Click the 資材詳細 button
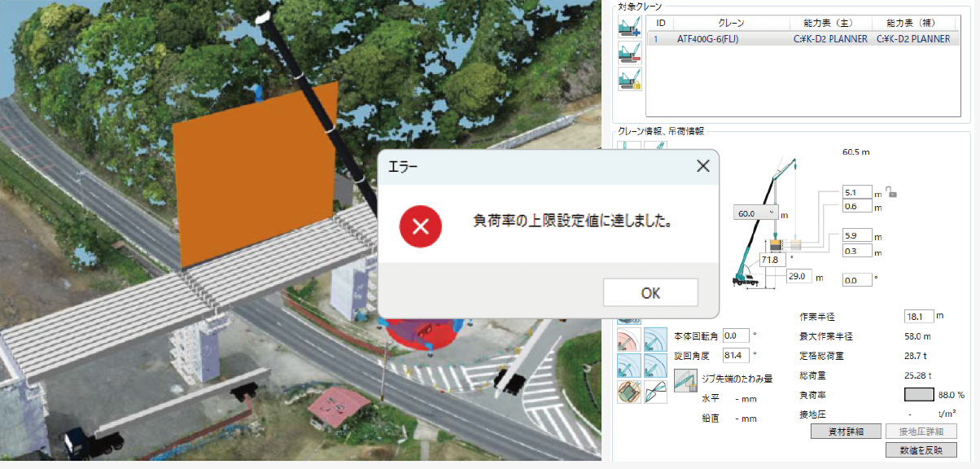 (x=846, y=432)
